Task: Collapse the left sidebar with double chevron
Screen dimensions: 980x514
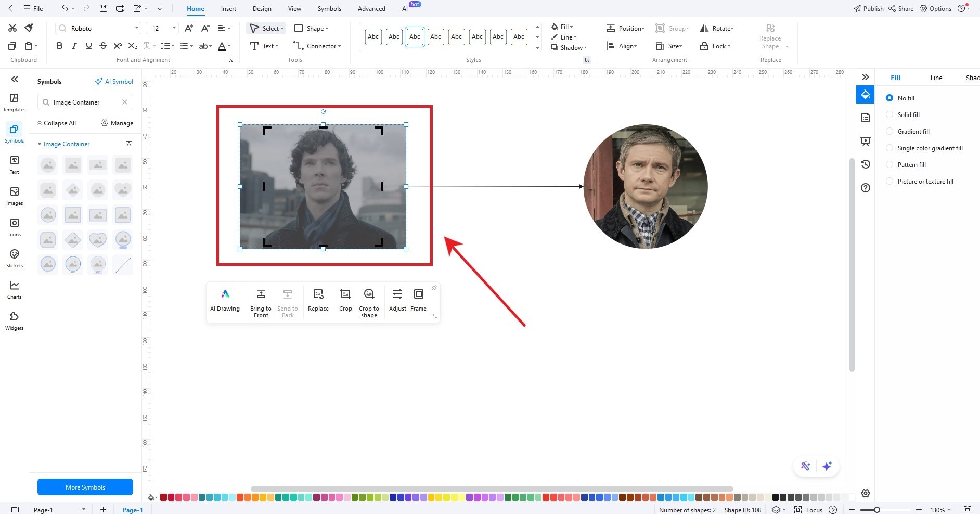Action: click(15, 79)
